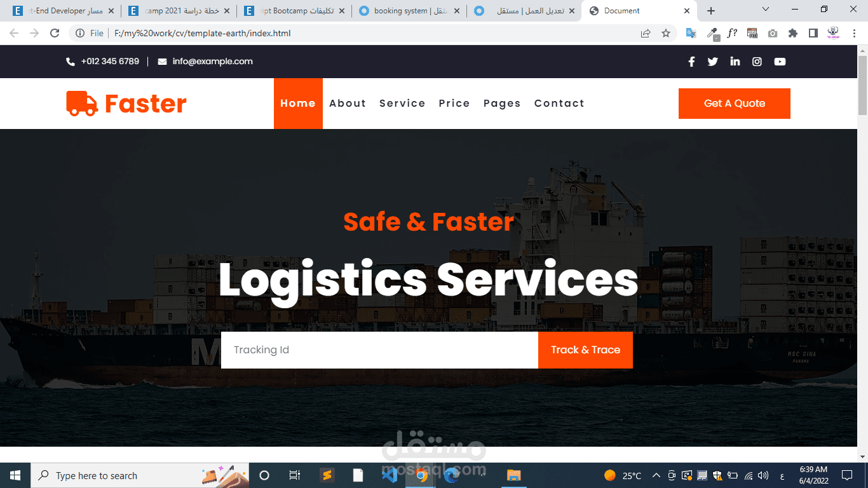Switch to the booking system tab
The height and width of the screenshot is (488, 868).
(409, 11)
